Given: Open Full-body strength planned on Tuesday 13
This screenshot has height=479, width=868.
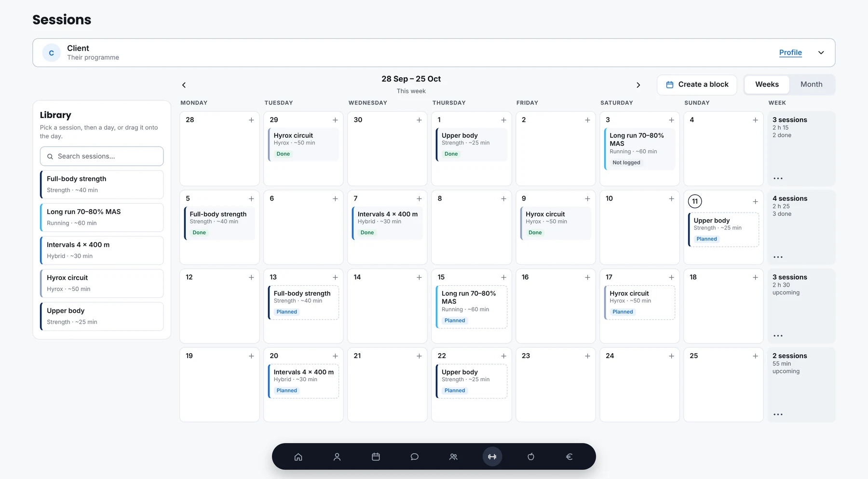Looking at the screenshot, I should 303,303.
